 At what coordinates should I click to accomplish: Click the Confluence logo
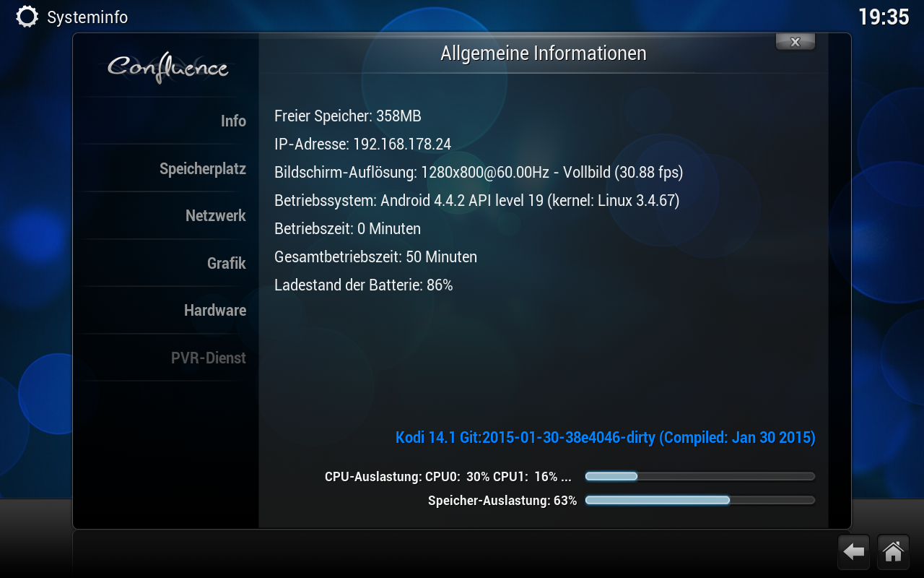pyautogui.click(x=168, y=68)
